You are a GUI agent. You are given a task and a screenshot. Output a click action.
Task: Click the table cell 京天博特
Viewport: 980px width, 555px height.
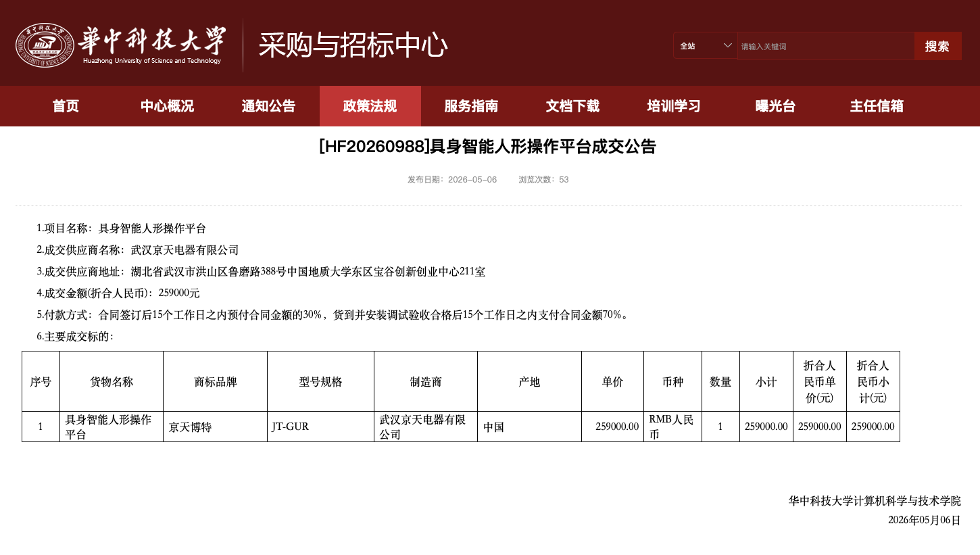tap(216, 427)
